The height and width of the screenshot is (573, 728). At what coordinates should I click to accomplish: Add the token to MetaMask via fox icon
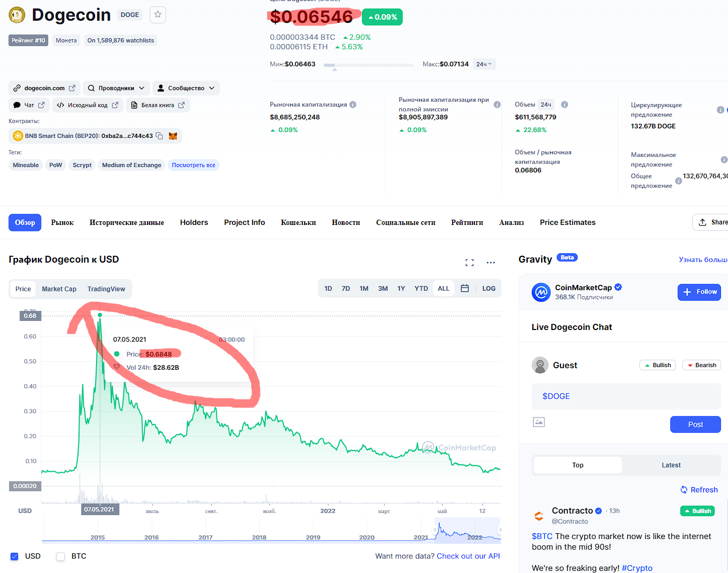tap(173, 136)
